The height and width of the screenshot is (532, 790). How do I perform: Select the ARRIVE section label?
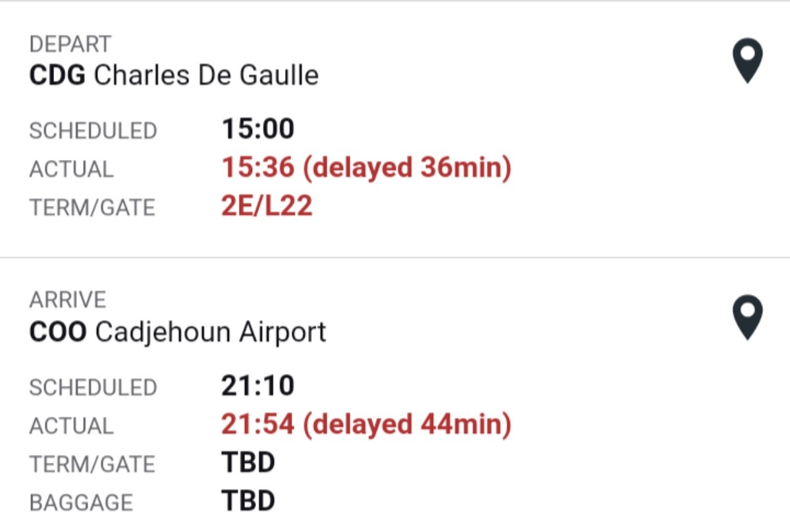67,300
